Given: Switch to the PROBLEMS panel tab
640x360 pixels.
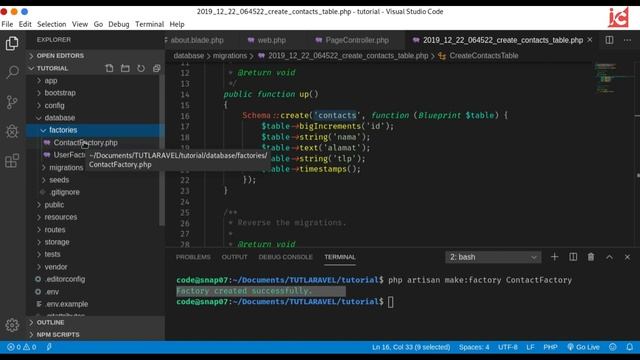Looking at the screenshot, I should 193,257.
